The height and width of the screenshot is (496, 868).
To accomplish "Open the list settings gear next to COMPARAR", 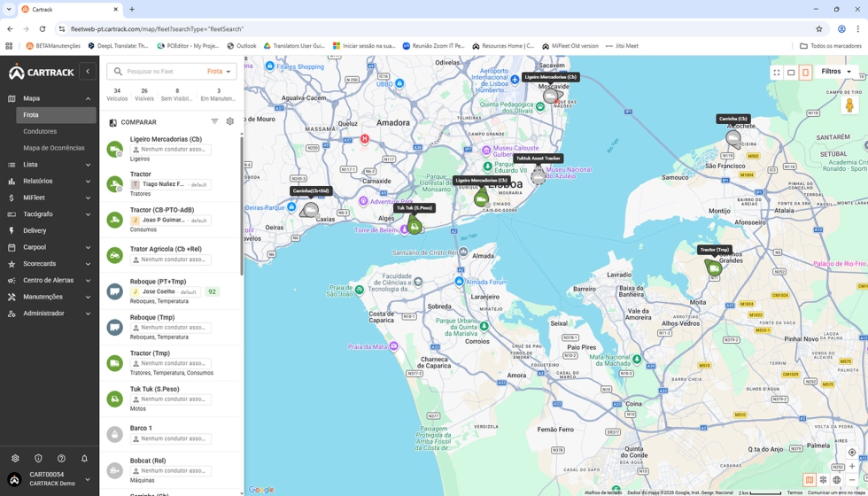I will 230,122.
